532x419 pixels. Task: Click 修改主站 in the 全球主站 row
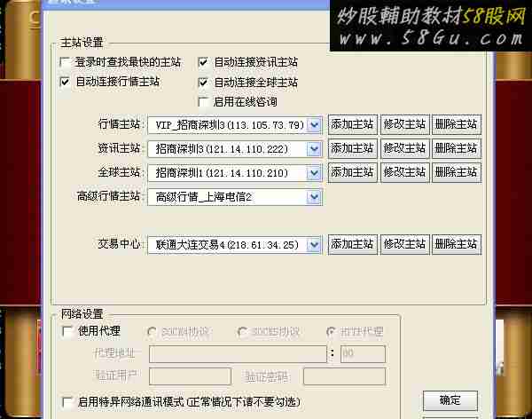(404, 172)
